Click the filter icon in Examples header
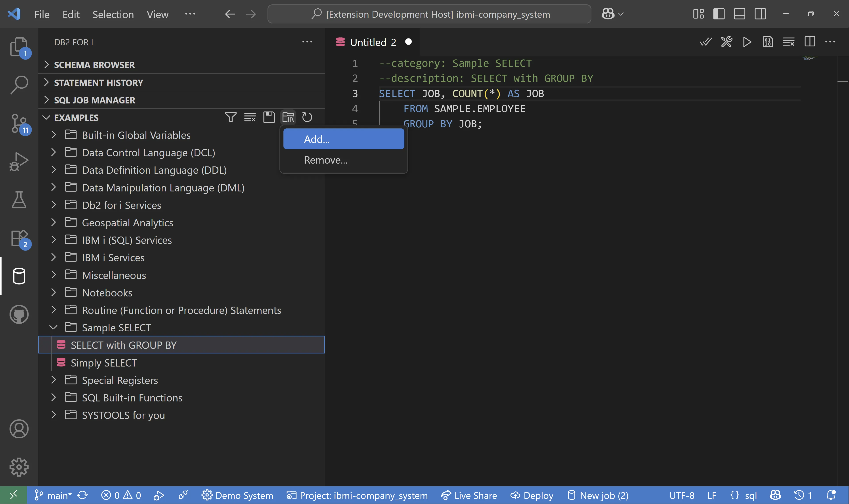849x504 pixels. (x=231, y=118)
